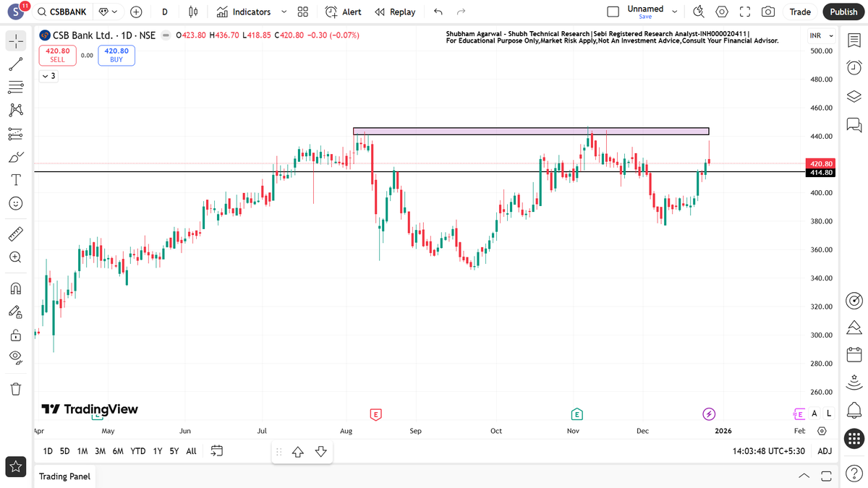Start bar Replay mode

395,12
